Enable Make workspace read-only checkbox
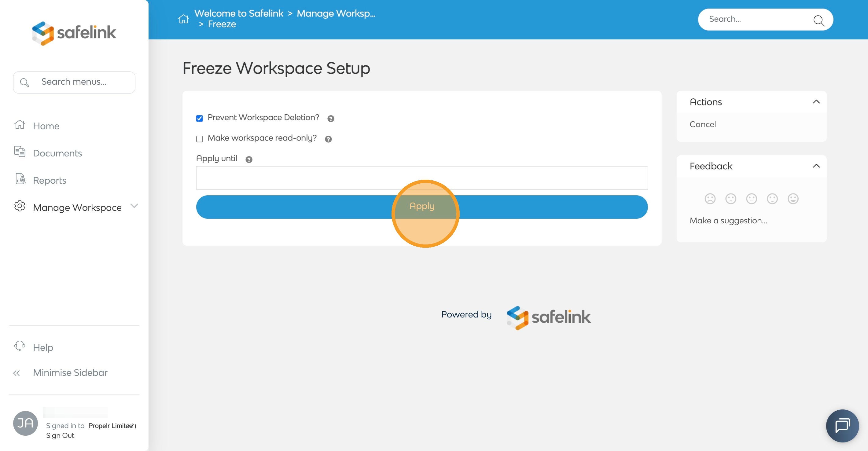The width and height of the screenshot is (868, 451). [200, 139]
